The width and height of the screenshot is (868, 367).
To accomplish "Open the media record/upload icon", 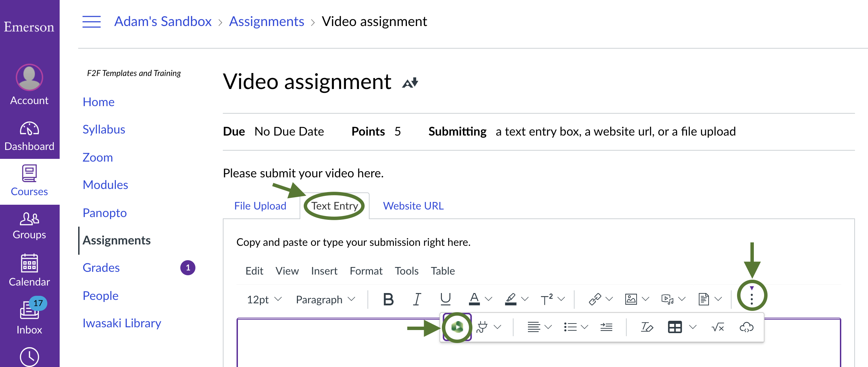I will coord(668,299).
